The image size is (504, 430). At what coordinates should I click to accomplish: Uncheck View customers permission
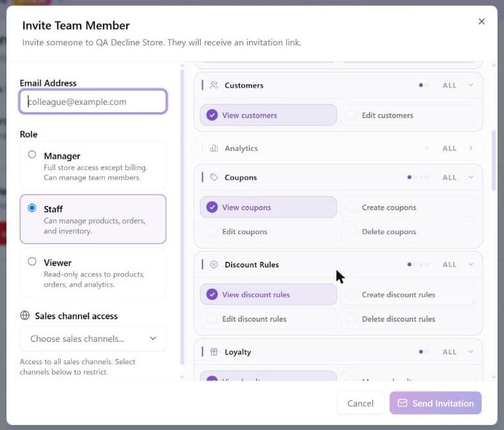click(269, 115)
